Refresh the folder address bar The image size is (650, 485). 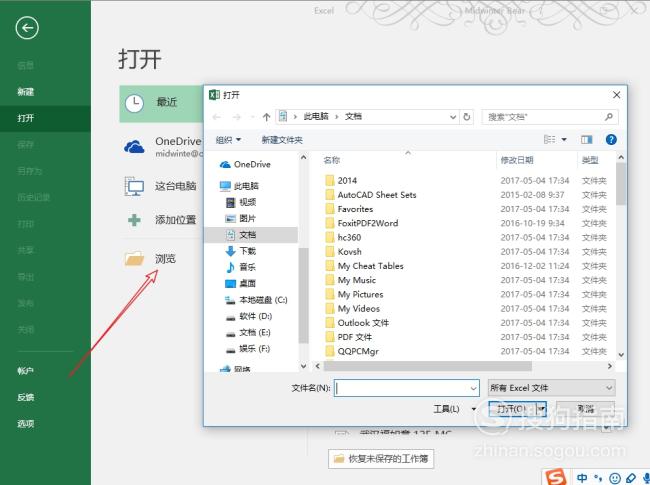point(467,117)
